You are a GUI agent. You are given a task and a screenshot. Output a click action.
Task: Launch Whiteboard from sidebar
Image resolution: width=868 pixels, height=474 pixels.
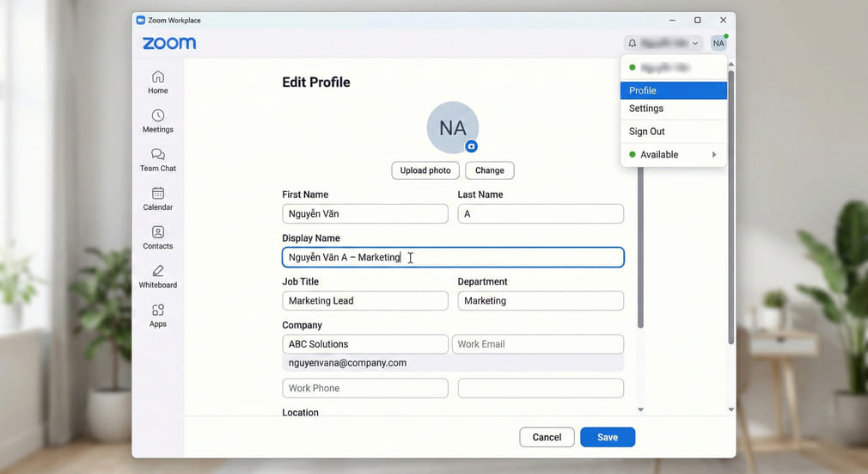(158, 276)
